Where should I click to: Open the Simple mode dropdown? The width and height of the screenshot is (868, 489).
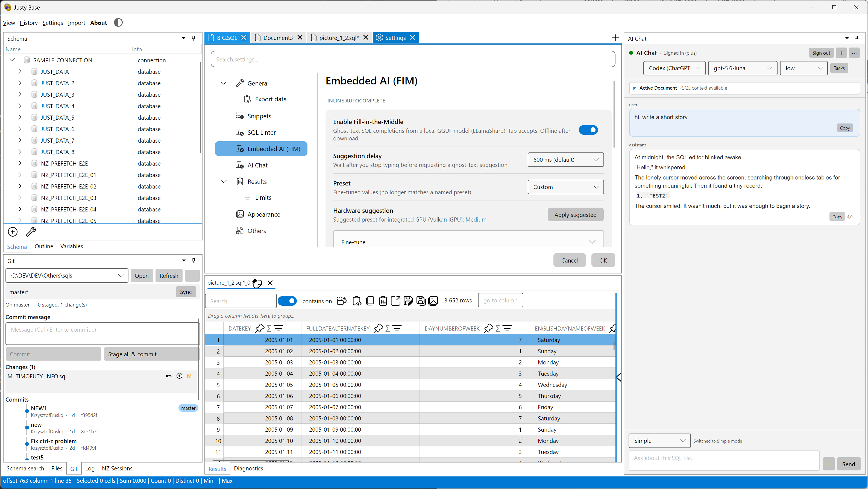[x=659, y=441]
